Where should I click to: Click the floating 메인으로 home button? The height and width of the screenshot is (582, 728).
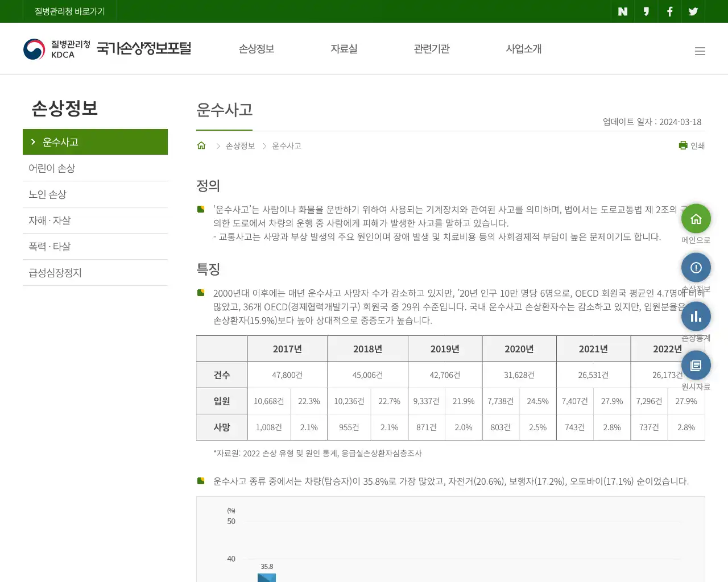696,219
